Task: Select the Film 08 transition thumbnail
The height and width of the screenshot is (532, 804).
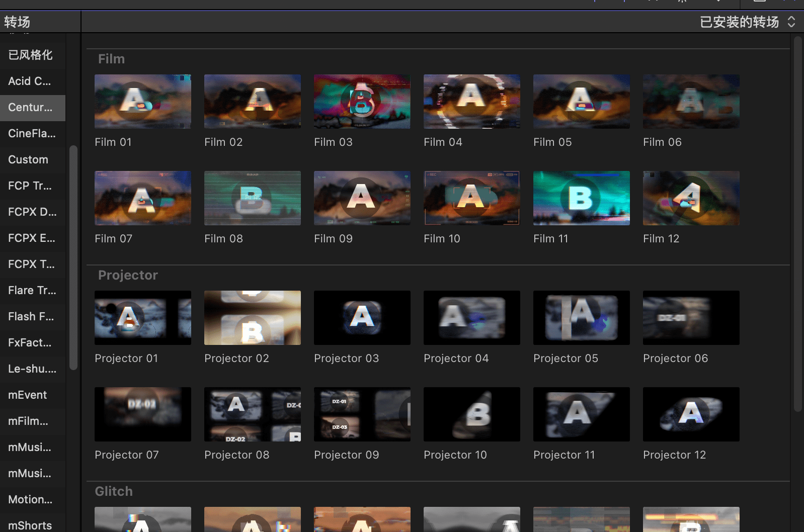Action: tap(253, 198)
